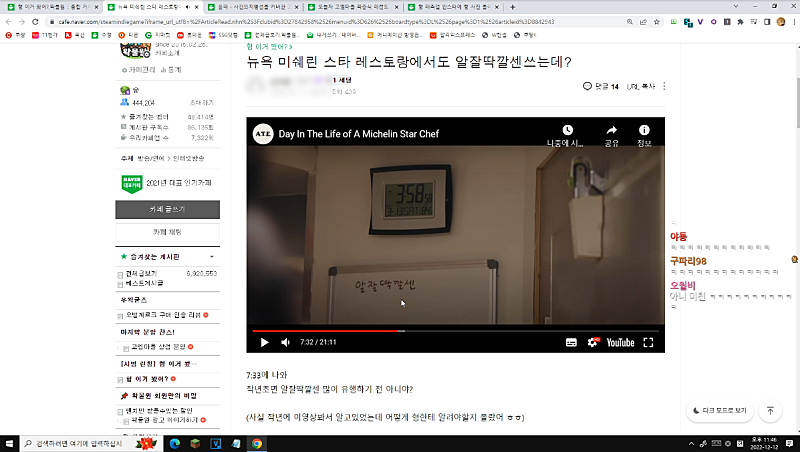Click Watch Later clock icon
This screenshot has width=800, height=452.
coord(567,130)
